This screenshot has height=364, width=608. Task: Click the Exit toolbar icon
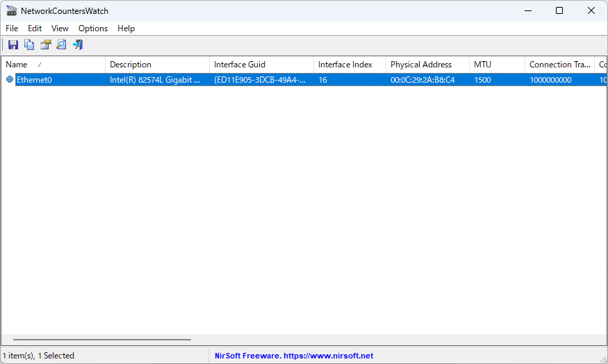pyautogui.click(x=78, y=45)
